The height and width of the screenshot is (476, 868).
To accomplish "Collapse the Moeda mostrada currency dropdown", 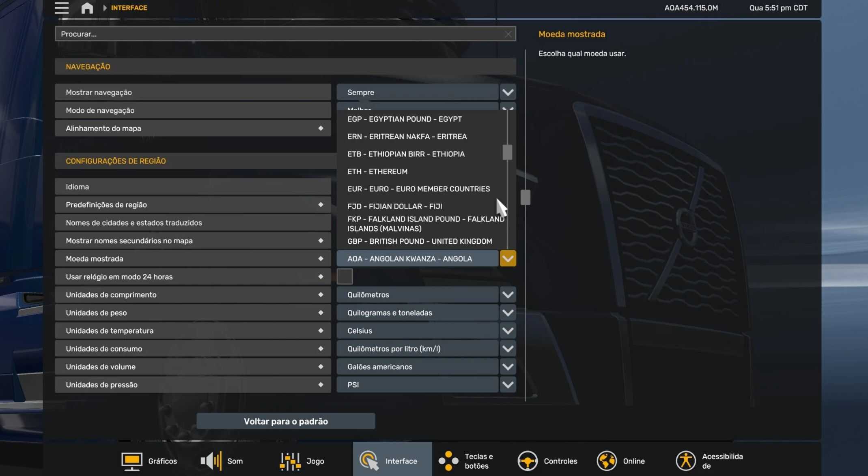I will point(508,259).
